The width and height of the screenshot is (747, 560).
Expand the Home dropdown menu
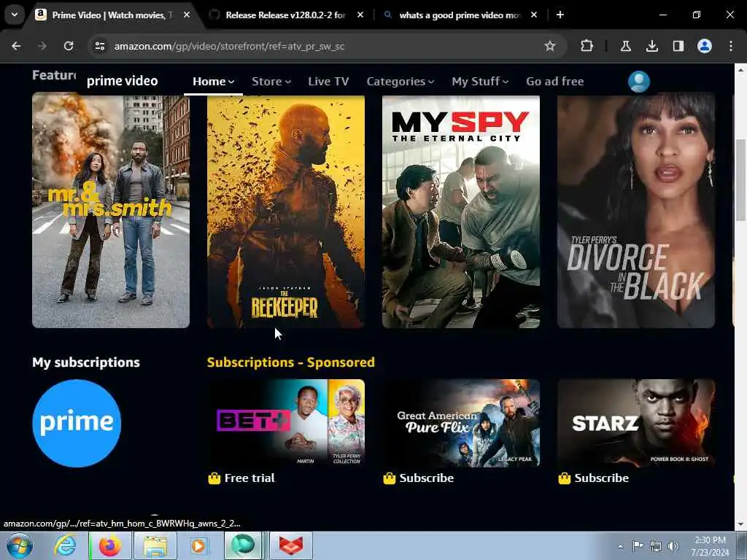[213, 82]
